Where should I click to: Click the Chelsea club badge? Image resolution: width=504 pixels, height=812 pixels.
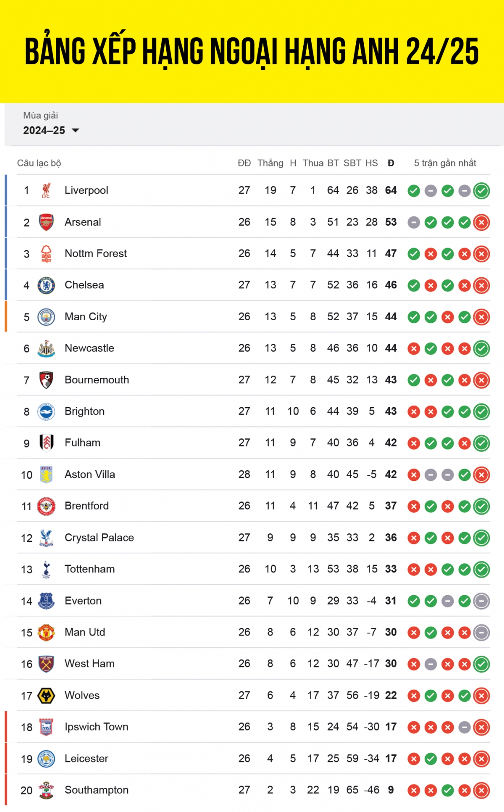[46, 285]
